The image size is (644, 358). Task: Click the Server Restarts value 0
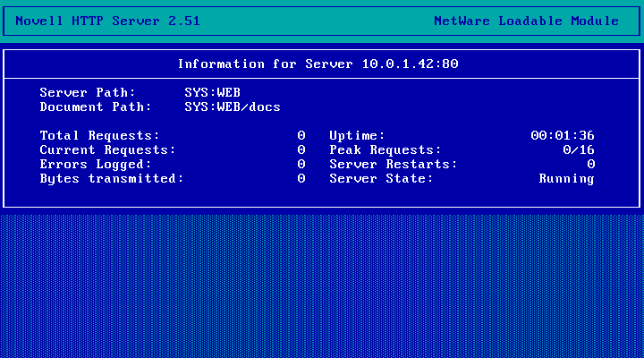tap(590, 165)
